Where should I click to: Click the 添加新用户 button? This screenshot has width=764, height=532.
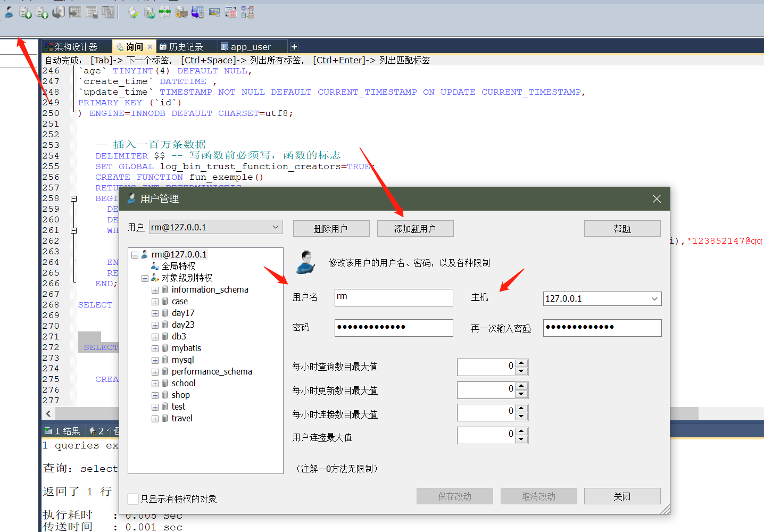415,229
